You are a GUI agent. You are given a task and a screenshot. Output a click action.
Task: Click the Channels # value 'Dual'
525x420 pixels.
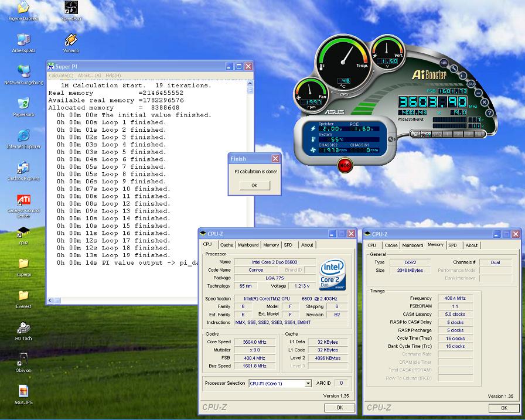point(495,262)
